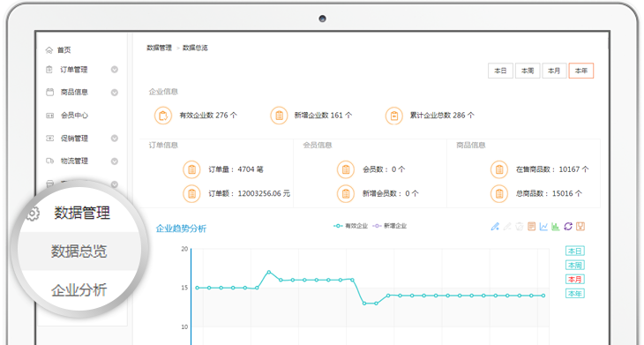Click the red 本月 button beside chart
This screenshot has height=345, width=644.
click(575, 280)
